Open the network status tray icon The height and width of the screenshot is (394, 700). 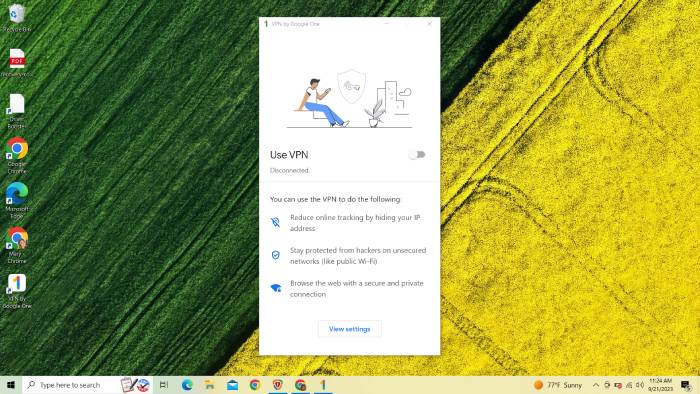click(x=629, y=385)
